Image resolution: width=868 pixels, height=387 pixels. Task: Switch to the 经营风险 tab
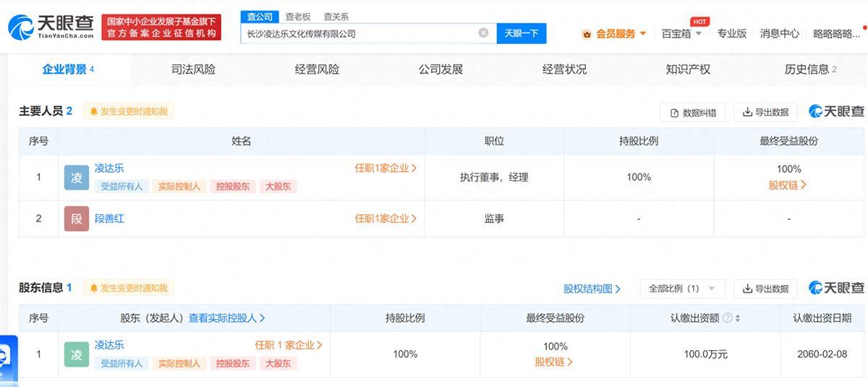point(317,69)
